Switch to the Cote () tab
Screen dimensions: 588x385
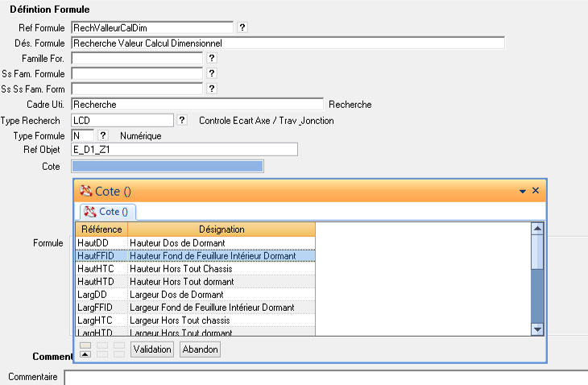pos(108,212)
